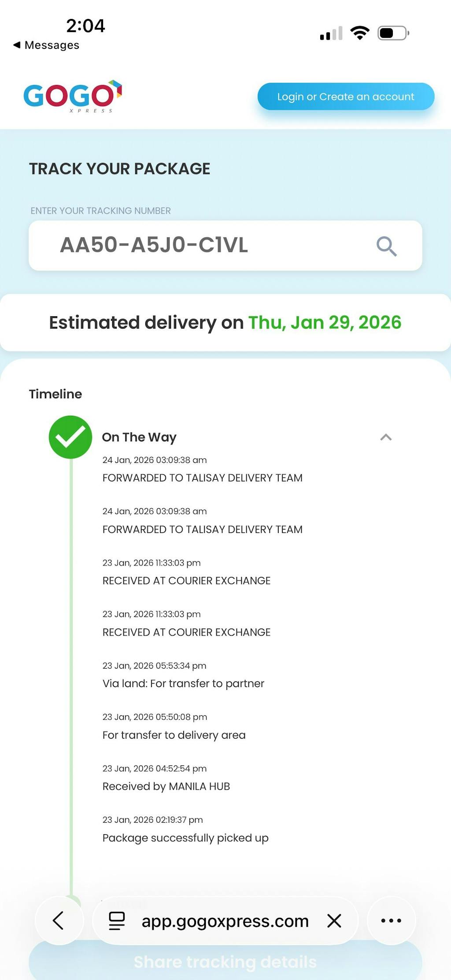Return to Messages app via back link
Viewport: 451px width, 980px height.
coord(47,45)
